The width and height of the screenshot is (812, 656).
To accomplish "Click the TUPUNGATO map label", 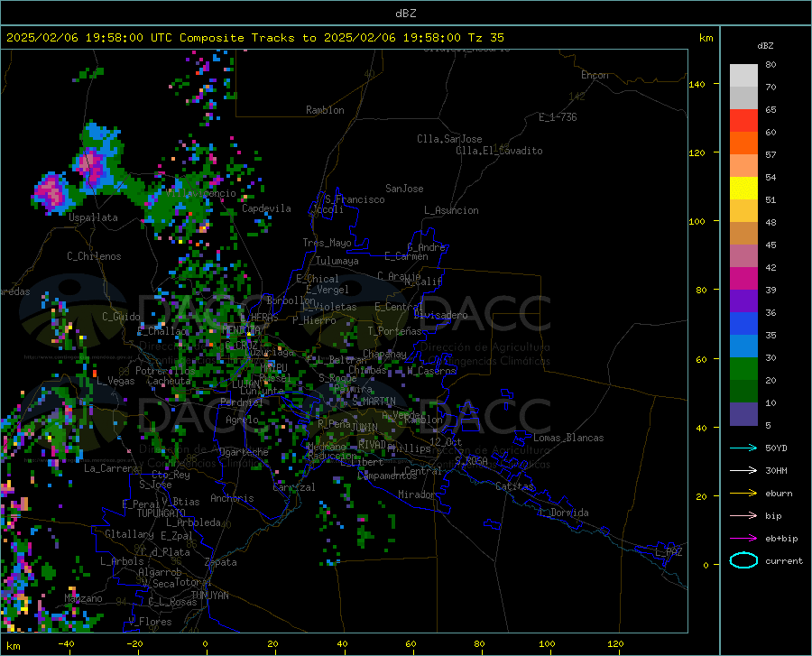I will 161,513.
